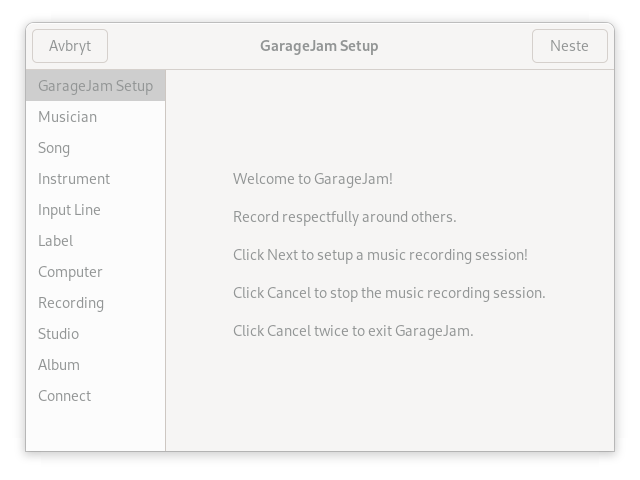Click the "Cancel twice to exit GarageJam" line
This screenshot has height=480, width=640.
click(x=353, y=331)
